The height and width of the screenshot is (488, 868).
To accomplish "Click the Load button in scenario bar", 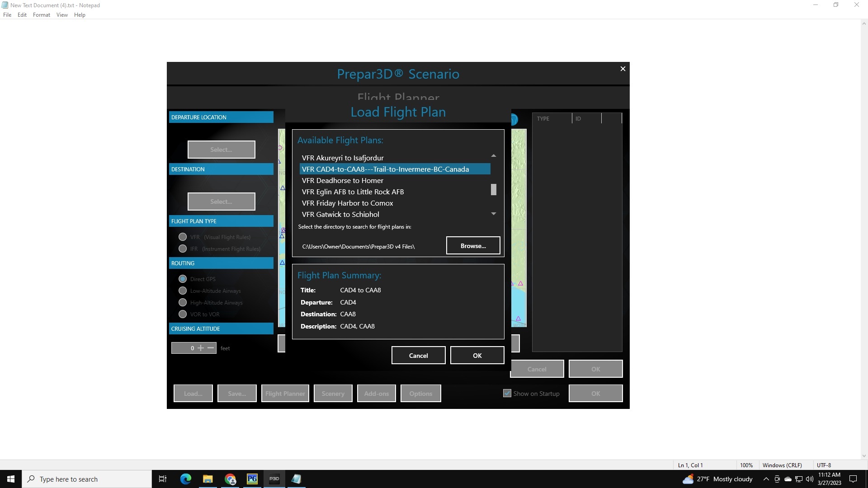I will (193, 394).
